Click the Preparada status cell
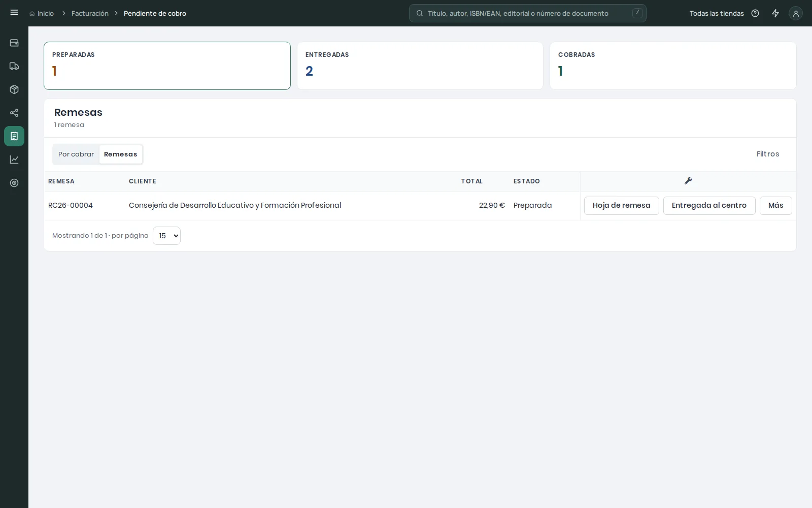This screenshot has width=812, height=508. pyautogui.click(x=532, y=205)
